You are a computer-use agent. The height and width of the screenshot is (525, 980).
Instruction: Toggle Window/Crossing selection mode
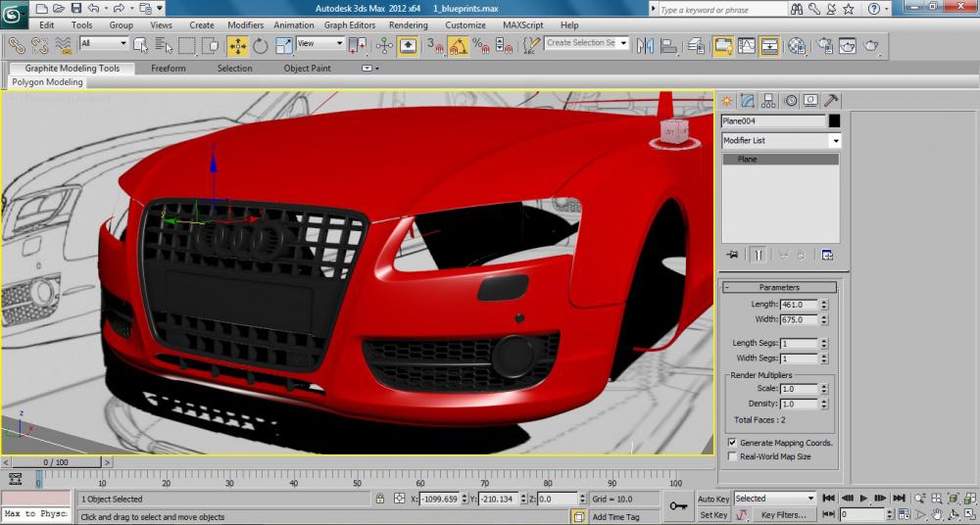(210, 45)
